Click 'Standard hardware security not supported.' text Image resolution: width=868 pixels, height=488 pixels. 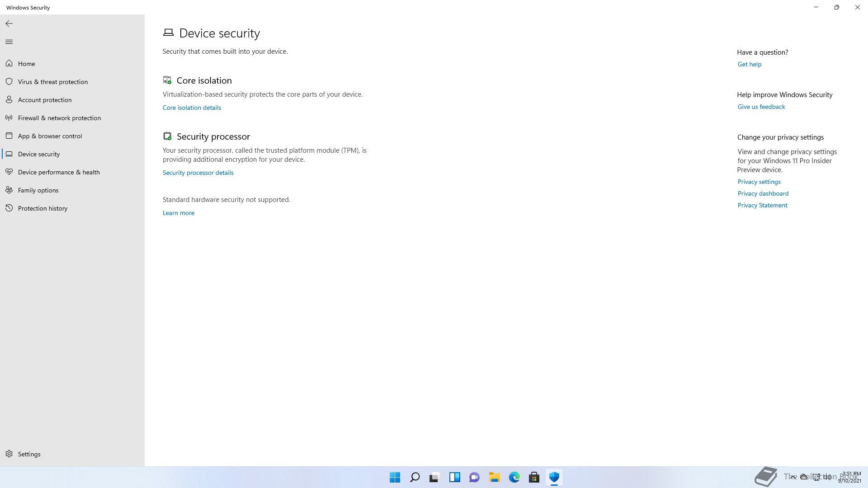point(226,200)
